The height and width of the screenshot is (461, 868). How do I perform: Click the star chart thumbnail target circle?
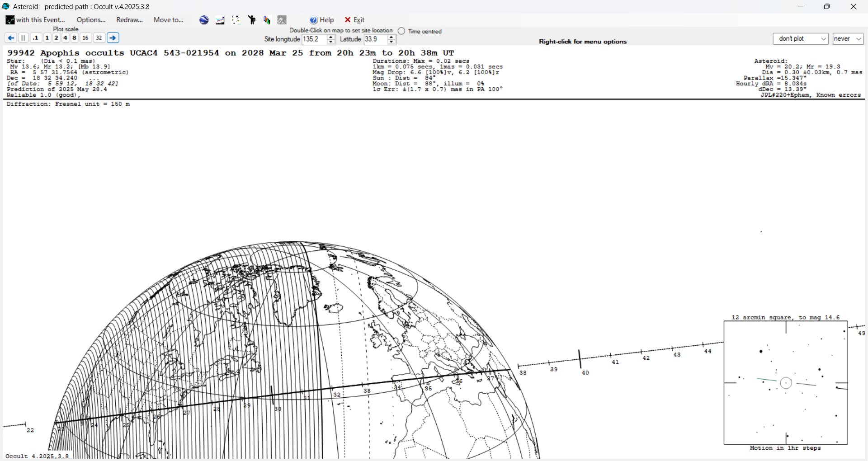786,383
